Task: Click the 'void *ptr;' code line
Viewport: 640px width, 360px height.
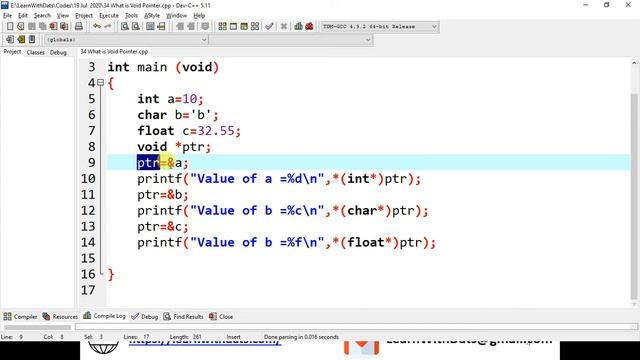Action: (x=174, y=147)
